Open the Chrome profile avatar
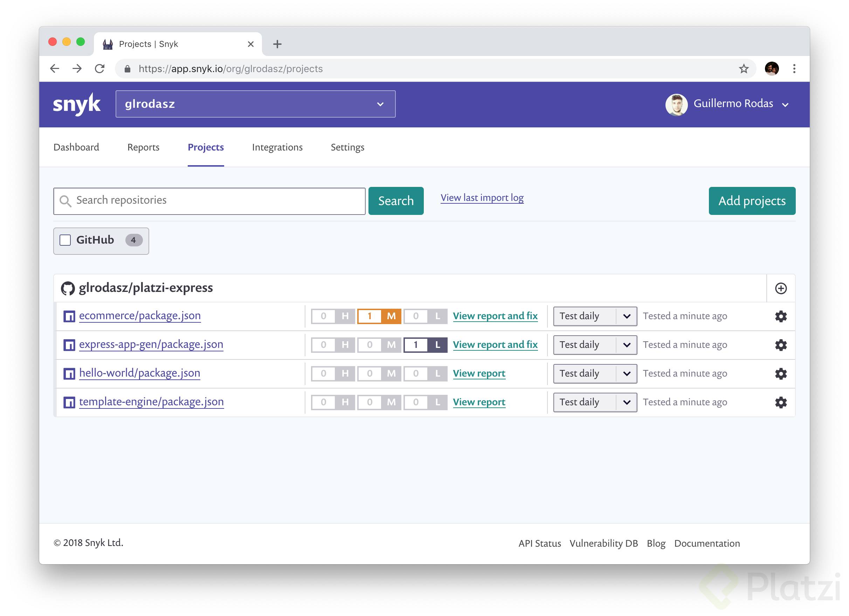The width and height of the screenshot is (849, 616). [x=772, y=69]
